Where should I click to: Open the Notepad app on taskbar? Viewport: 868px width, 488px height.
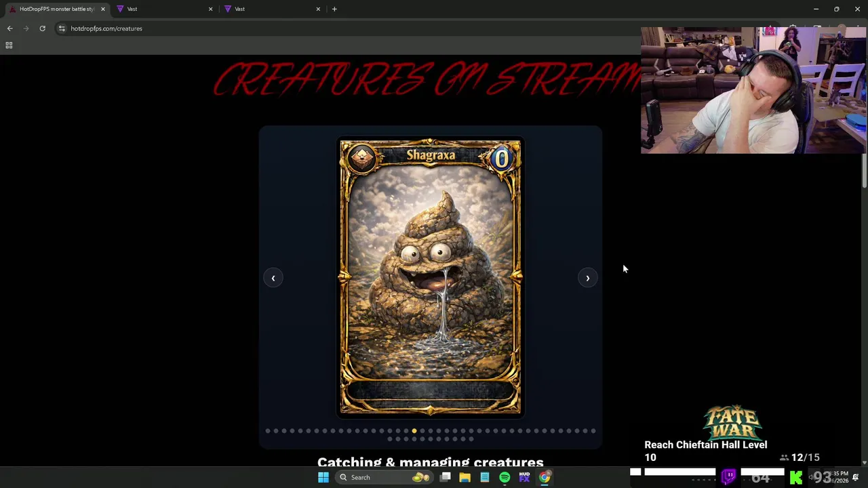[x=485, y=477]
